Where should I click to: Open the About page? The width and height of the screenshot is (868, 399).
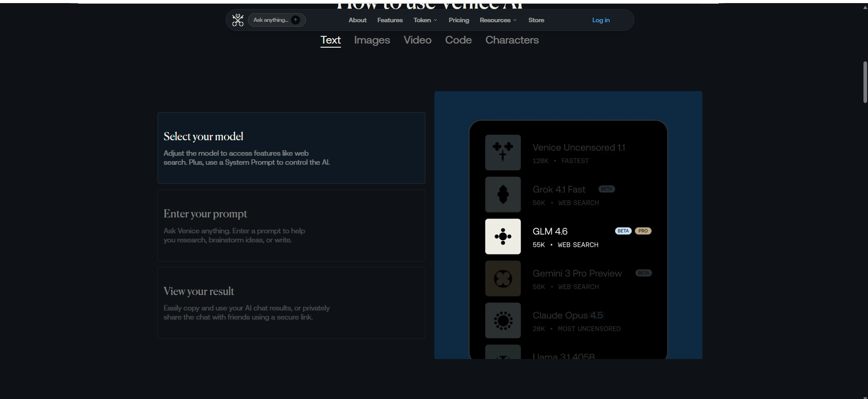click(x=357, y=20)
